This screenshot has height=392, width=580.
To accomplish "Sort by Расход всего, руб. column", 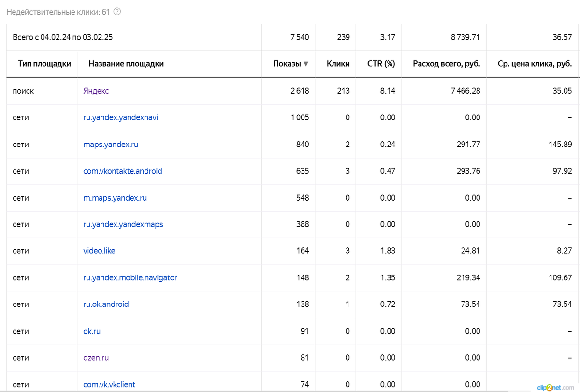I will pyautogui.click(x=446, y=64).
